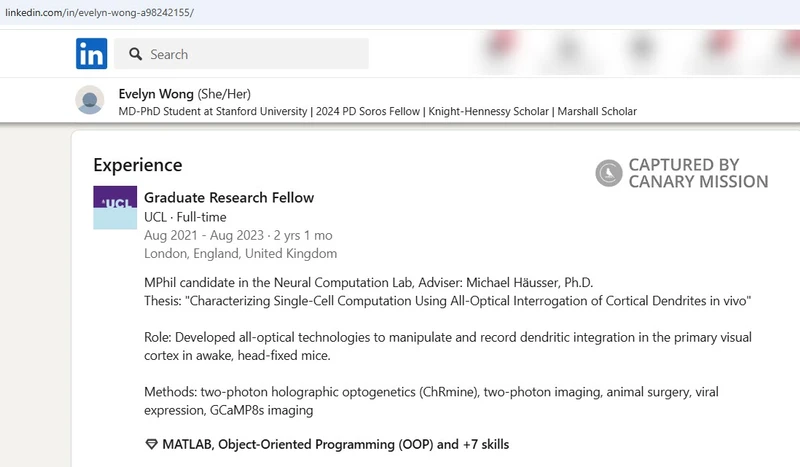This screenshot has width=800, height=467.
Task: Click the browser URL address bar
Action: point(400,12)
